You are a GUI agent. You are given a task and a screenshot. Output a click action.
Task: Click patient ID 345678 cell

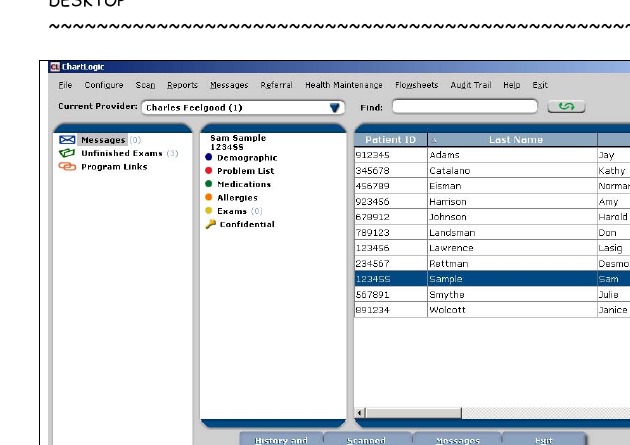tap(391, 171)
